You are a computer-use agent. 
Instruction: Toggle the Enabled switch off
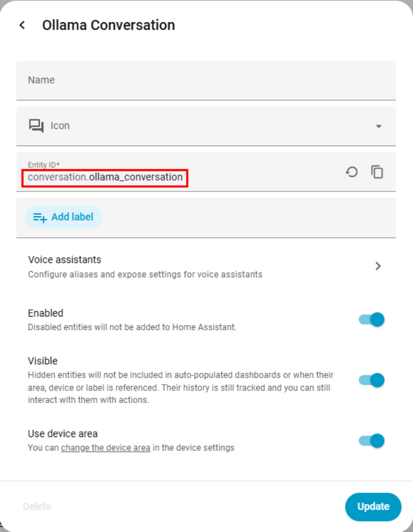(x=372, y=319)
